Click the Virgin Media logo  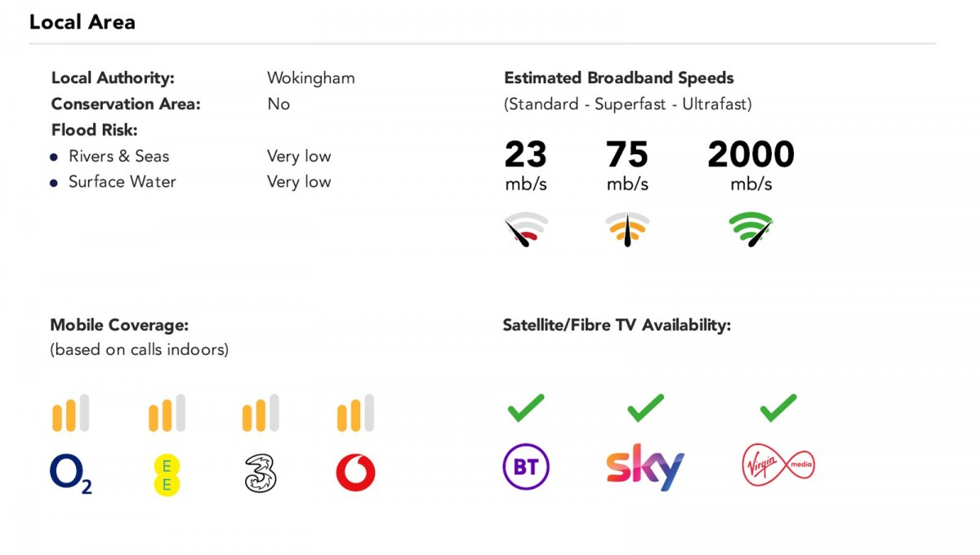coord(777,467)
